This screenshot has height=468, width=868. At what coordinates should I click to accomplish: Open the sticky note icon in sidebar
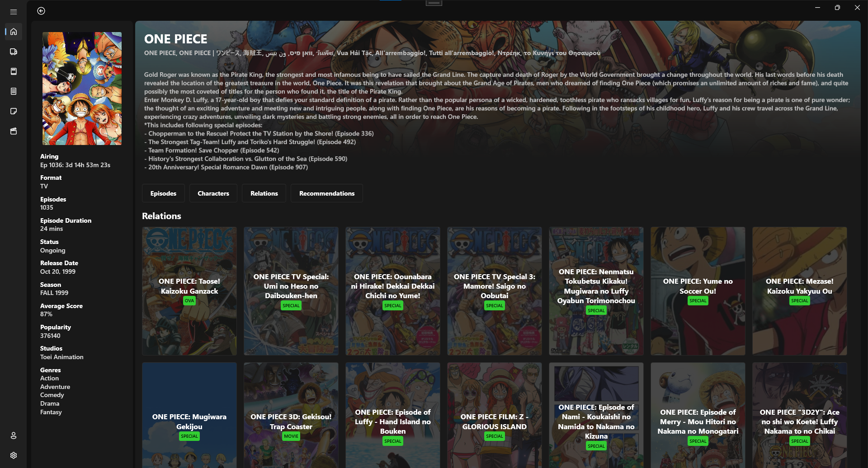(14, 111)
